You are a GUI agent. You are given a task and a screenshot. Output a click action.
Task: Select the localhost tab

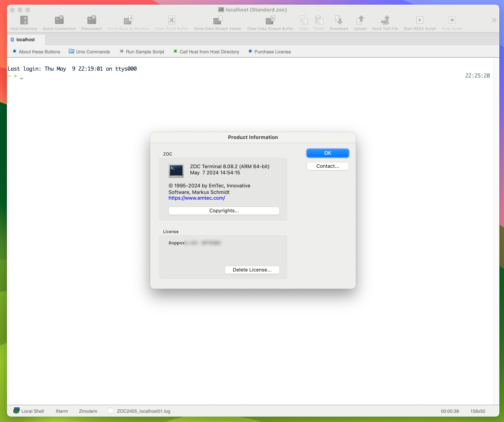(25, 39)
